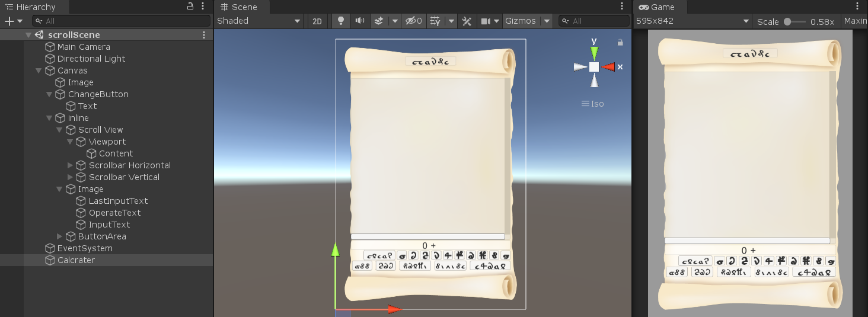The image size is (868, 317).
Task: Open the Scene panel three-dot menu
Action: coord(622,7)
